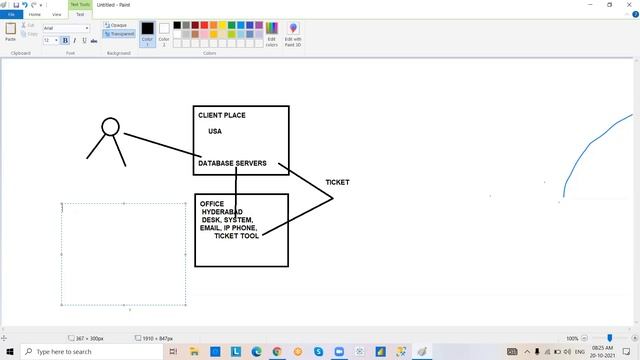Open Microsoft Edge from taskbar

[x=256, y=351]
